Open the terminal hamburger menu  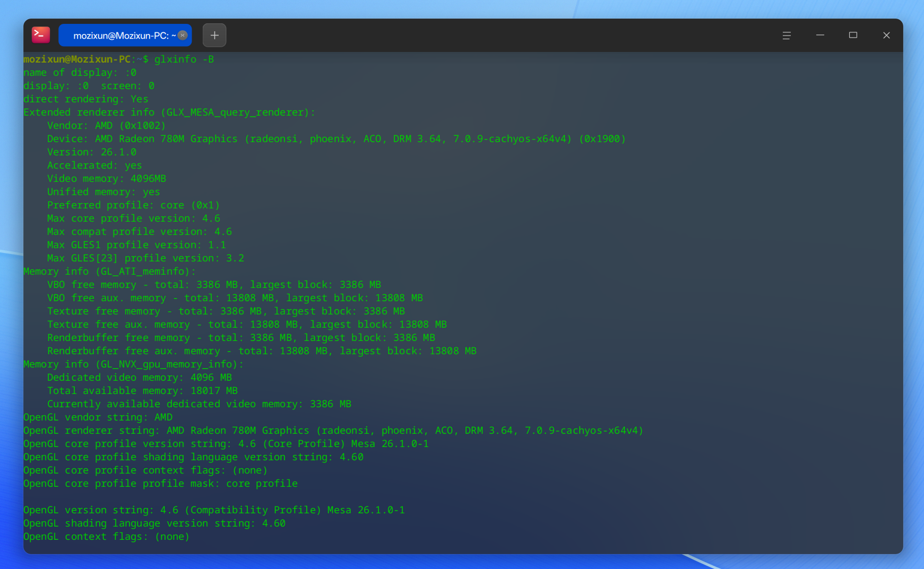pyautogui.click(x=787, y=36)
